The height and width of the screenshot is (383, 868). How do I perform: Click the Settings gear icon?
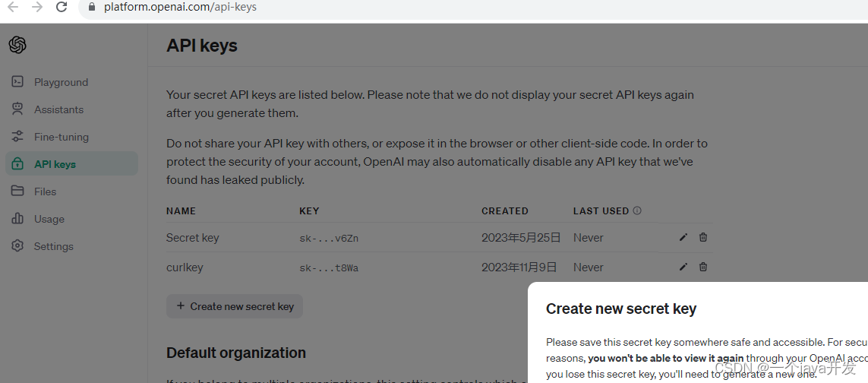point(17,246)
